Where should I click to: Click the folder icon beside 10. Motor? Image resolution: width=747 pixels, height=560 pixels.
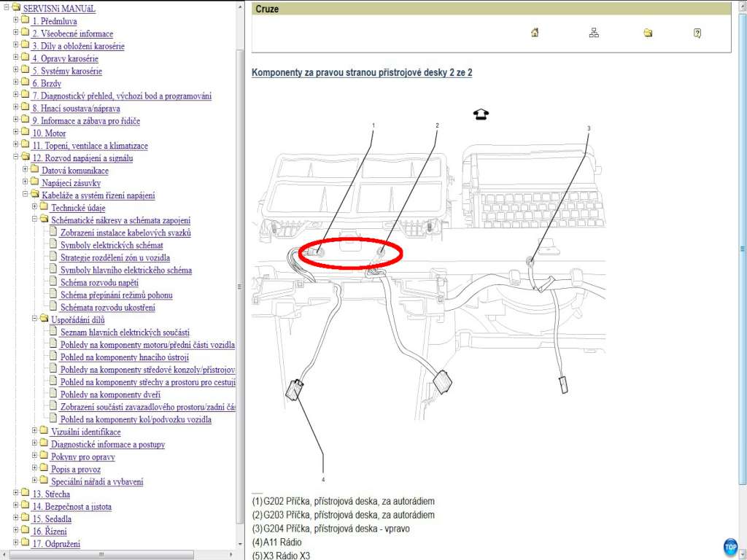tap(25, 133)
